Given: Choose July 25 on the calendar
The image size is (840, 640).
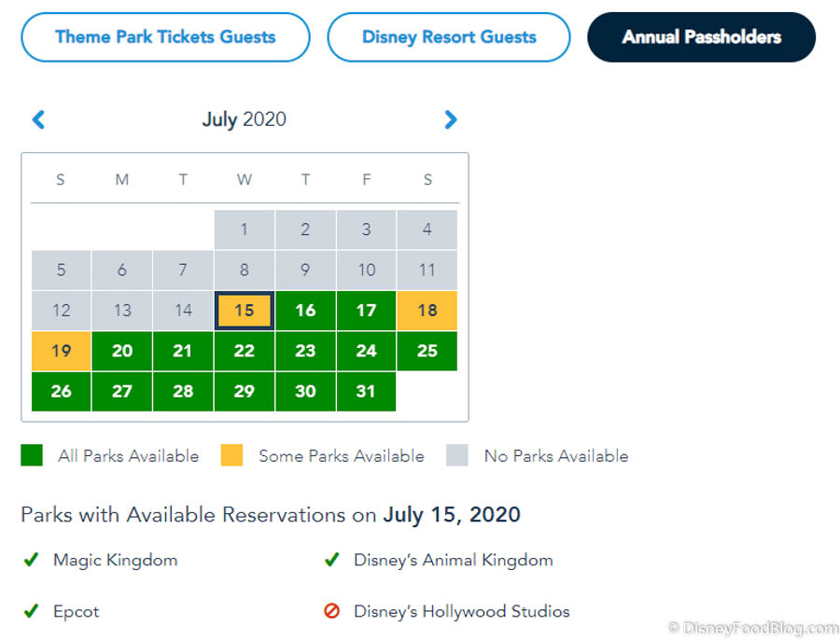Looking at the screenshot, I should [427, 352].
